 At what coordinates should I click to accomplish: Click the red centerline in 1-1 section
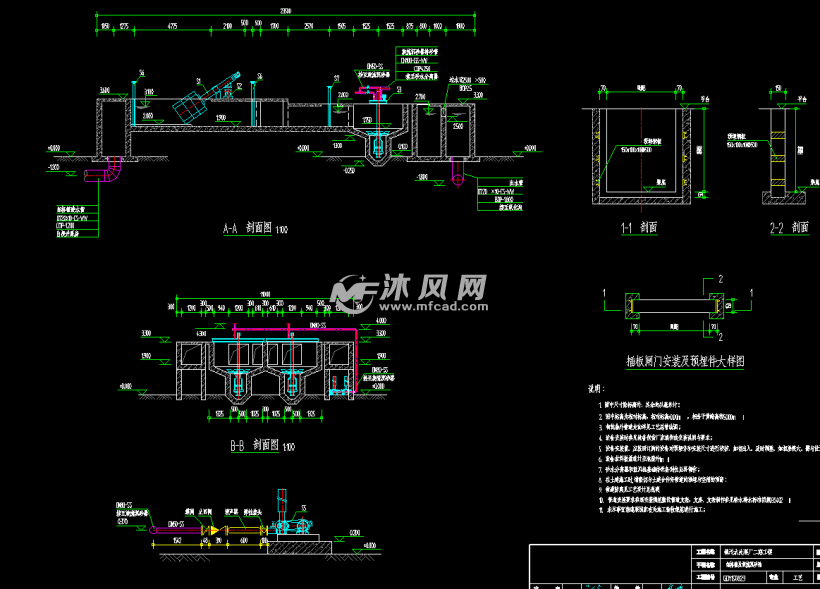click(x=641, y=159)
